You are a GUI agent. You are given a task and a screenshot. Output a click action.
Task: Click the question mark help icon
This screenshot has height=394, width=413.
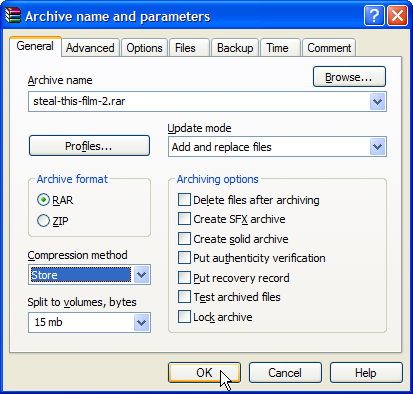click(x=374, y=16)
